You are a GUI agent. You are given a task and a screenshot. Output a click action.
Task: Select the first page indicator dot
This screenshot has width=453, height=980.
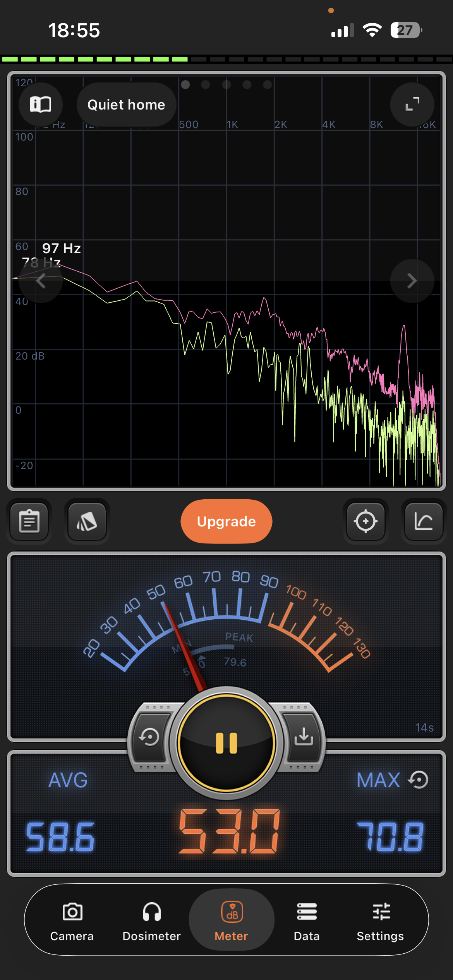click(185, 84)
